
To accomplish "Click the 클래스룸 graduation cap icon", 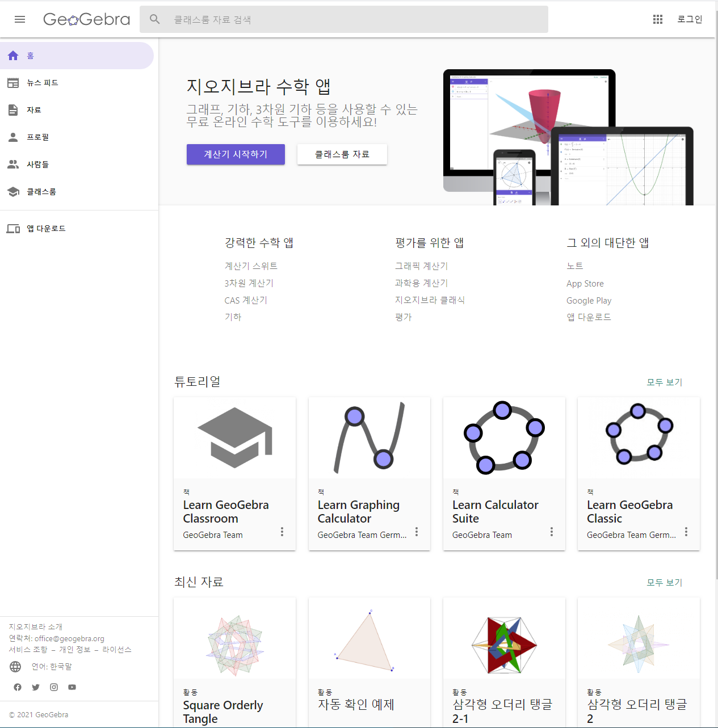I will (x=13, y=192).
